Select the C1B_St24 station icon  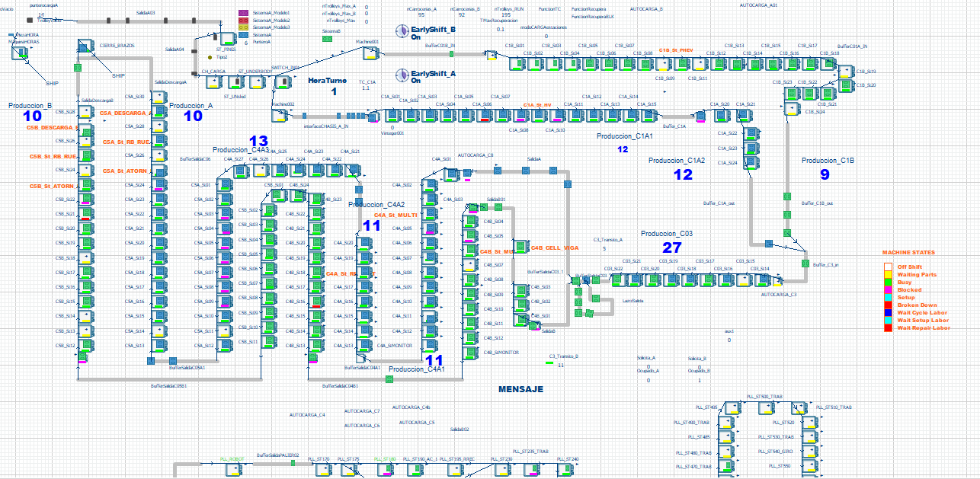(x=793, y=107)
